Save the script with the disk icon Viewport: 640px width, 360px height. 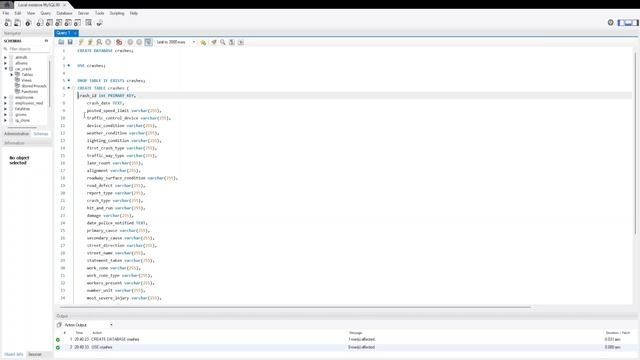[70, 42]
